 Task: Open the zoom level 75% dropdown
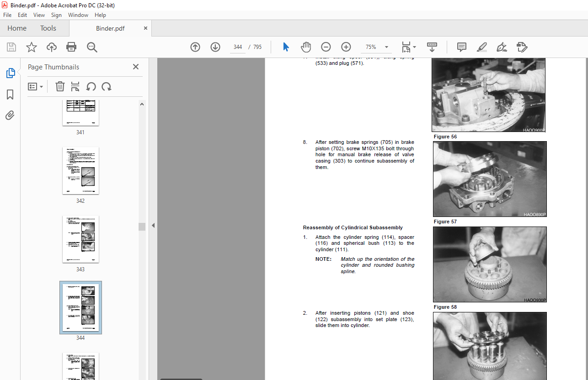tap(386, 47)
